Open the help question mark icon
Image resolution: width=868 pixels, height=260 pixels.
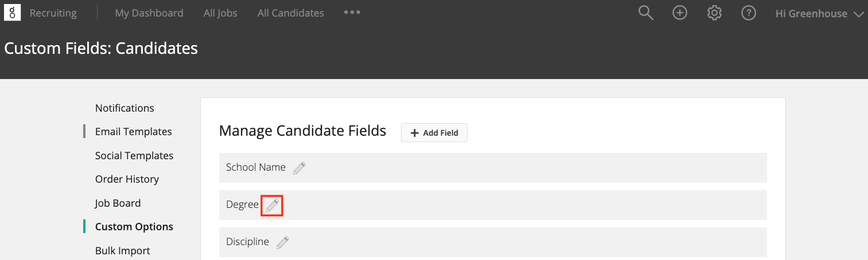pyautogui.click(x=749, y=13)
